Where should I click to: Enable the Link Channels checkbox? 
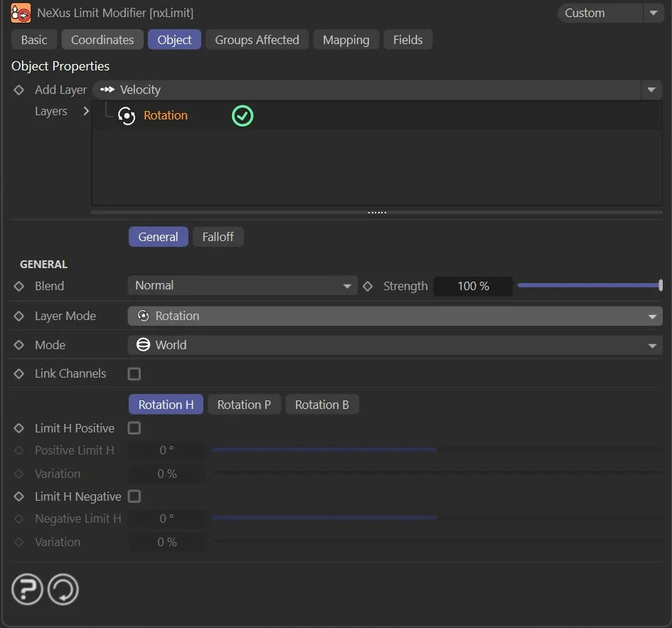[x=134, y=374]
